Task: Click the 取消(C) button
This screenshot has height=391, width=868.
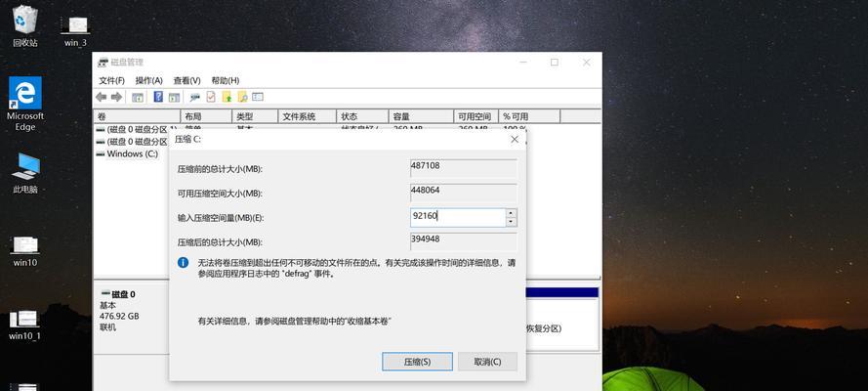Action: pos(487,362)
